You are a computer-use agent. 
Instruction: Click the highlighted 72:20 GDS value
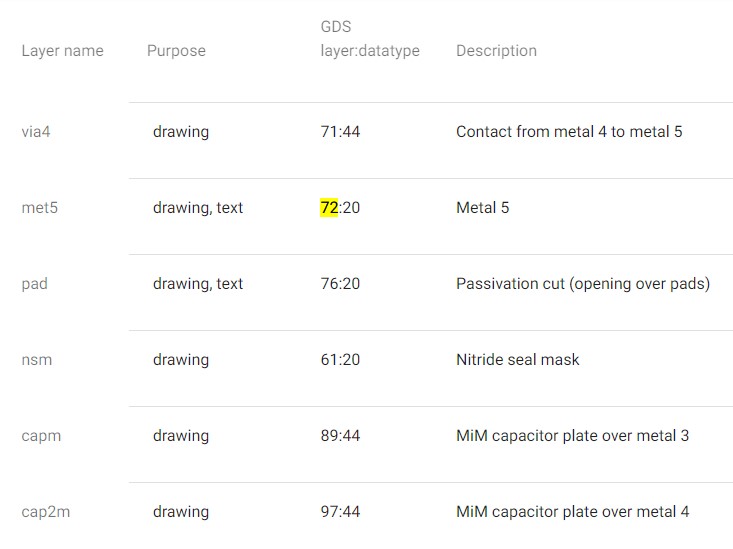[340, 208]
